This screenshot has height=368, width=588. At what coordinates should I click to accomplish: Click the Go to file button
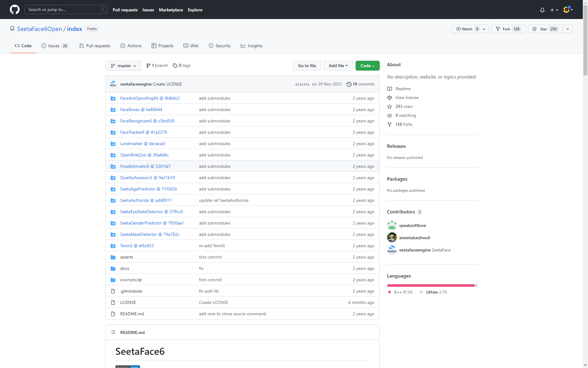pyautogui.click(x=307, y=66)
